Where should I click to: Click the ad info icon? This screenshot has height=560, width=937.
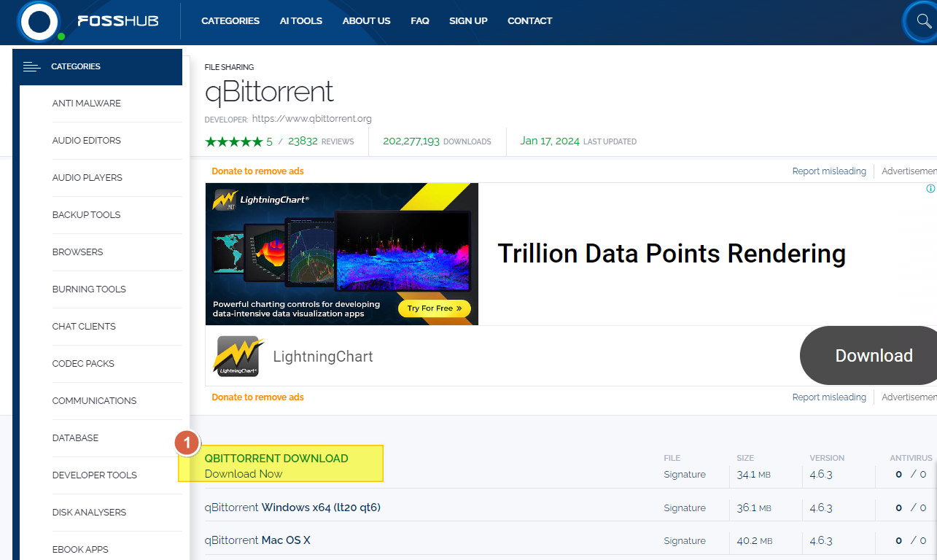tap(930, 189)
